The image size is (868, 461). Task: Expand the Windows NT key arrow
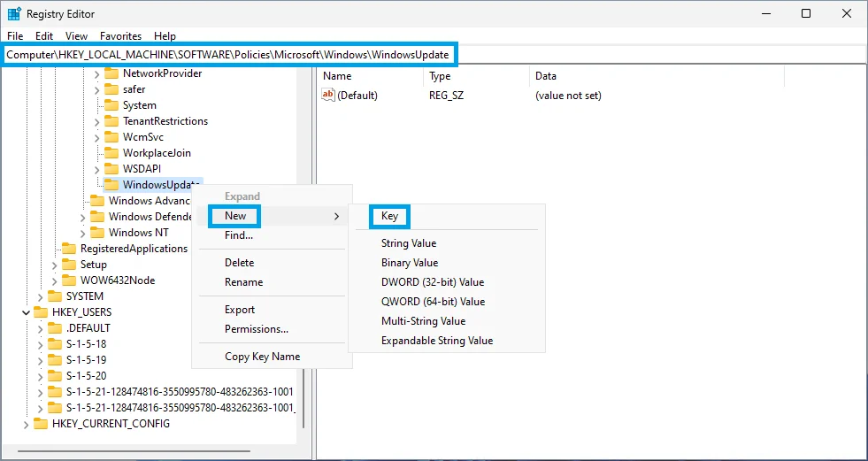tap(82, 233)
